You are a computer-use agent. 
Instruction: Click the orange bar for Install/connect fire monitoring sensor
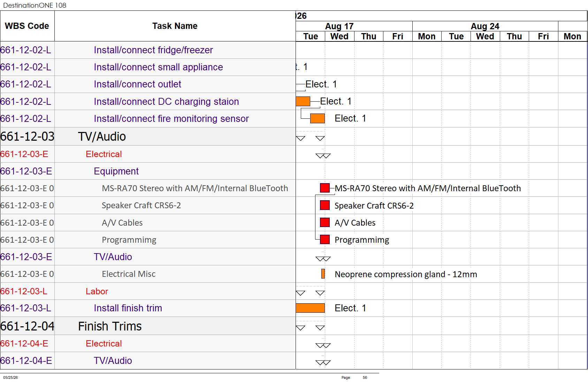[x=318, y=118]
